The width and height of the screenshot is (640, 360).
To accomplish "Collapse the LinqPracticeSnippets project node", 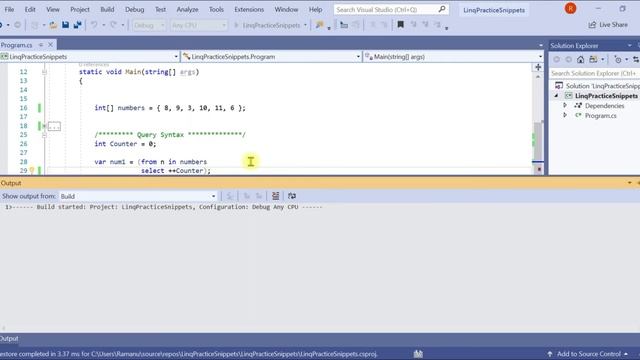I will coord(556,96).
